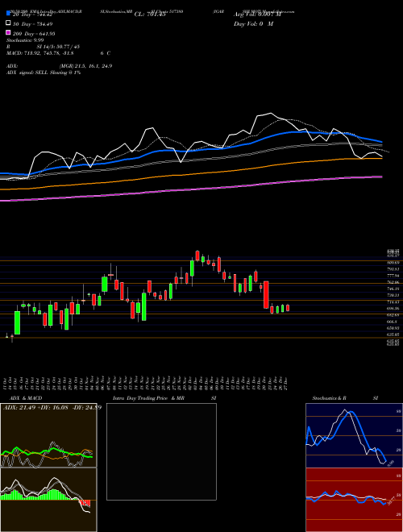Viewport: 403px width, 532px height.
Task: Open the MACD histogram chart panel
Action: (x=48, y=500)
